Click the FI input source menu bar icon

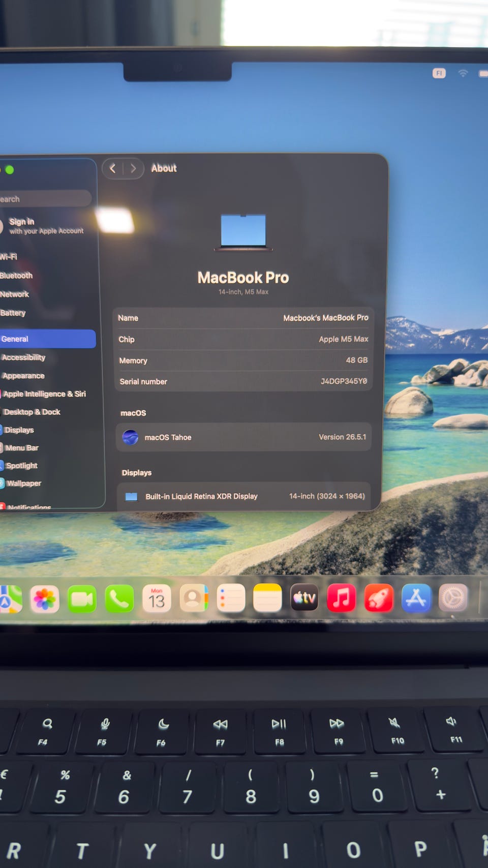pos(439,73)
